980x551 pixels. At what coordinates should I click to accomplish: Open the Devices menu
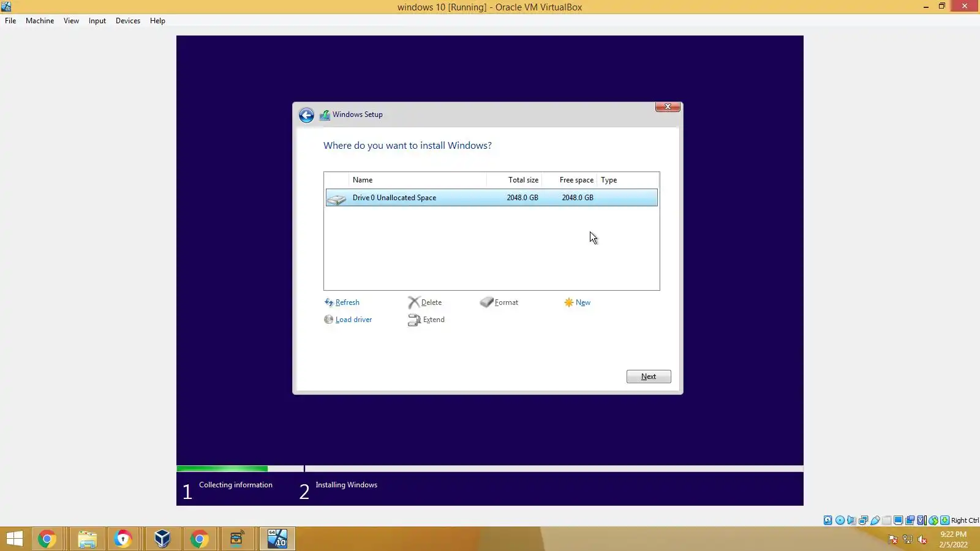128,21
